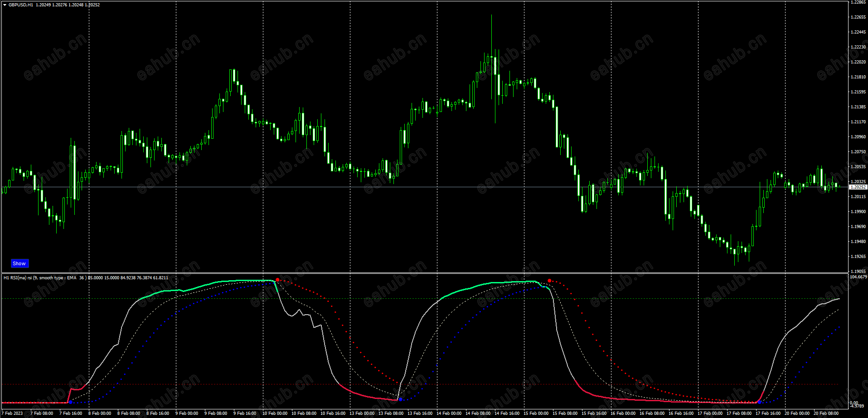The height and width of the screenshot is (418, 868).
Task: Click the '14 Feb 08:00' time label
Action: click(x=478, y=413)
